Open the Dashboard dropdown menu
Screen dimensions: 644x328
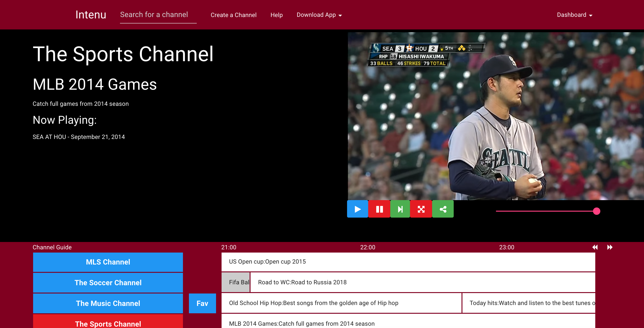(574, 15)
